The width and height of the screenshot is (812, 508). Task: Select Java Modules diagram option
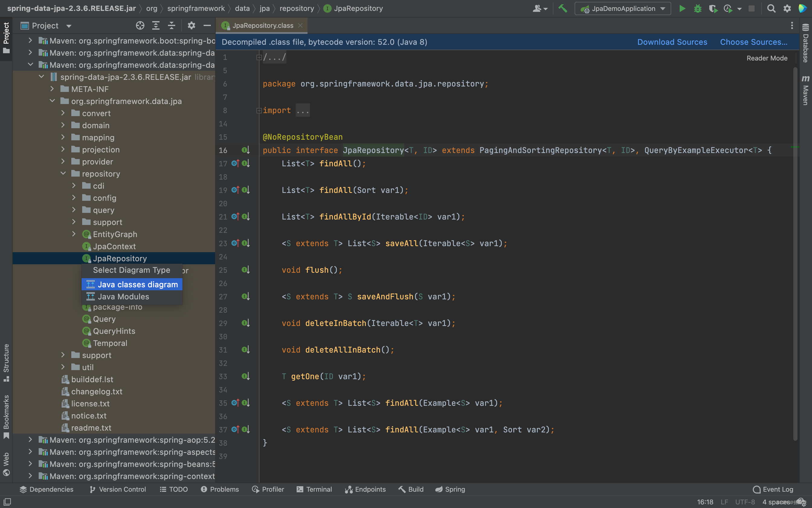[x=132, y=296]
